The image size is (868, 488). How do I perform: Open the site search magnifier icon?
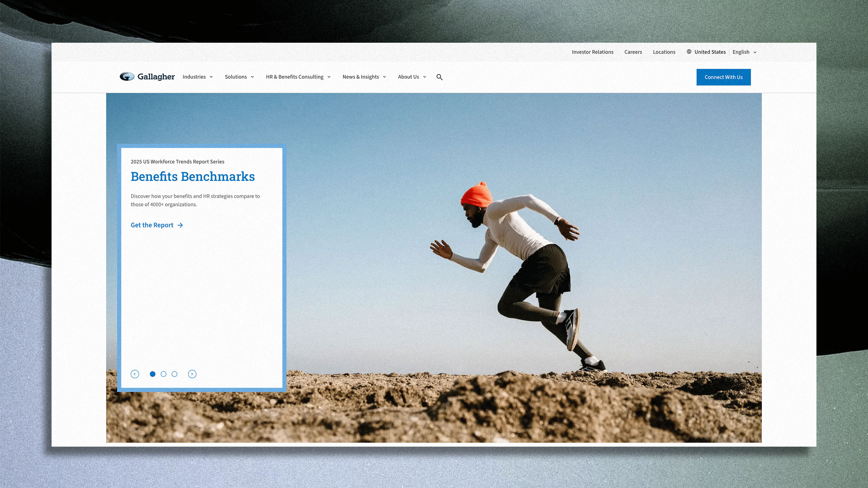point(439,77)
